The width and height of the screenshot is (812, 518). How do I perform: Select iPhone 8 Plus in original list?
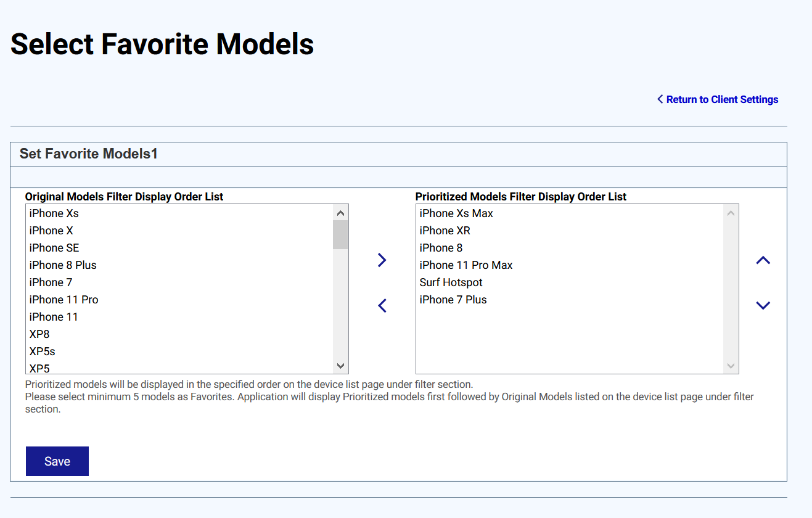tap(63, 265)
